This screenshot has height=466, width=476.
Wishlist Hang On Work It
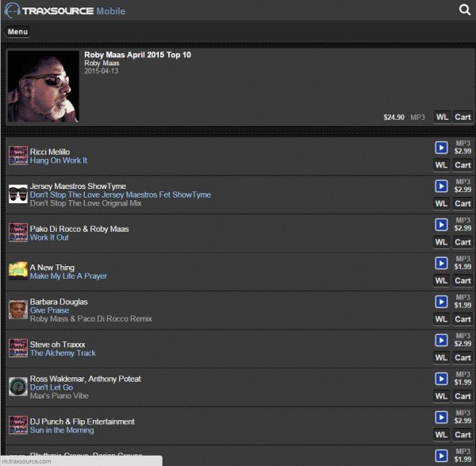tap(441, 165)
